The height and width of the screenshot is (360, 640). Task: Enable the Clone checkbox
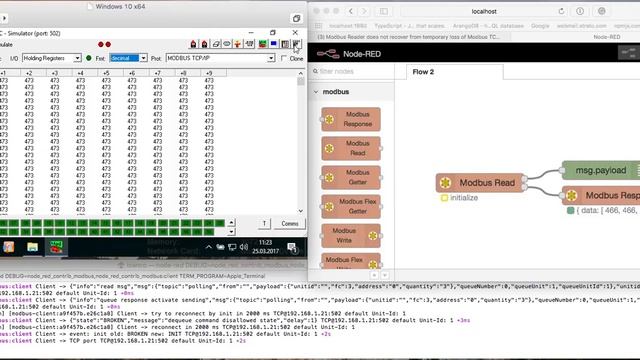click(284, 58)
